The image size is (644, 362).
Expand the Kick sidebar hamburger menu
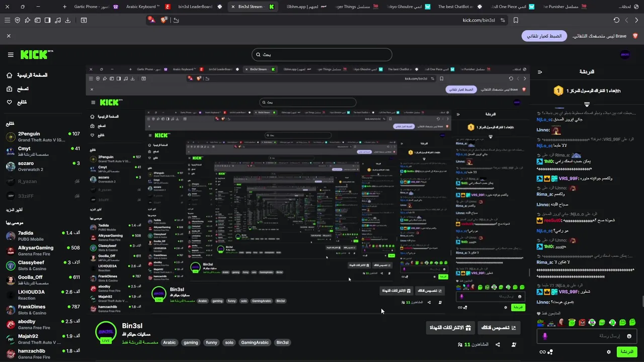(x=11, y=55)
